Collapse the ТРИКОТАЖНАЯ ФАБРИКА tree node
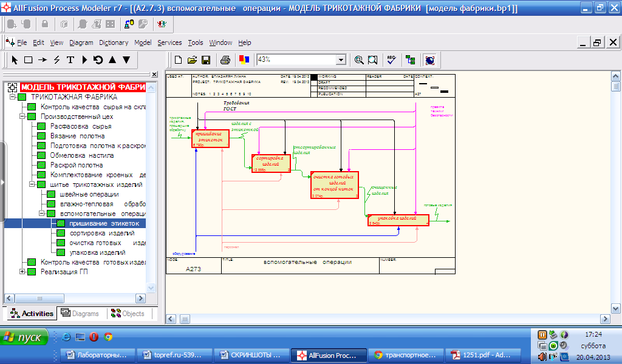The width and height of the screenshot is (622, 364). click(13, 96)
